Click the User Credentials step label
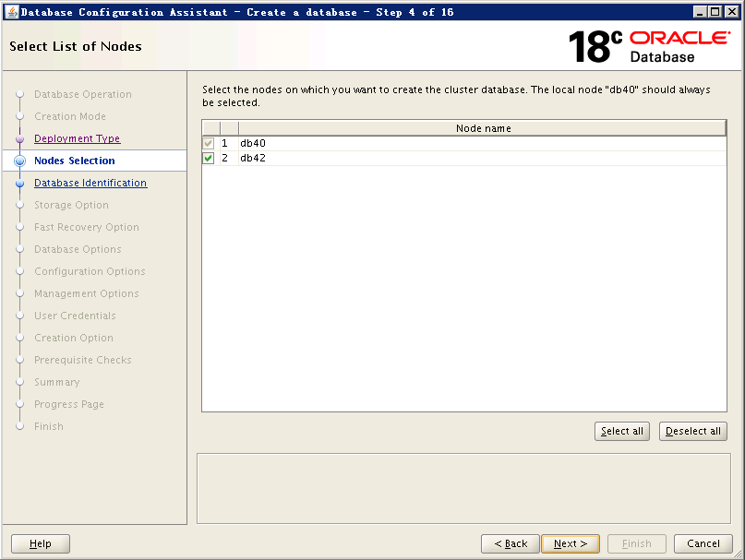This screenshot has width=745, height=560. [75, 316]
